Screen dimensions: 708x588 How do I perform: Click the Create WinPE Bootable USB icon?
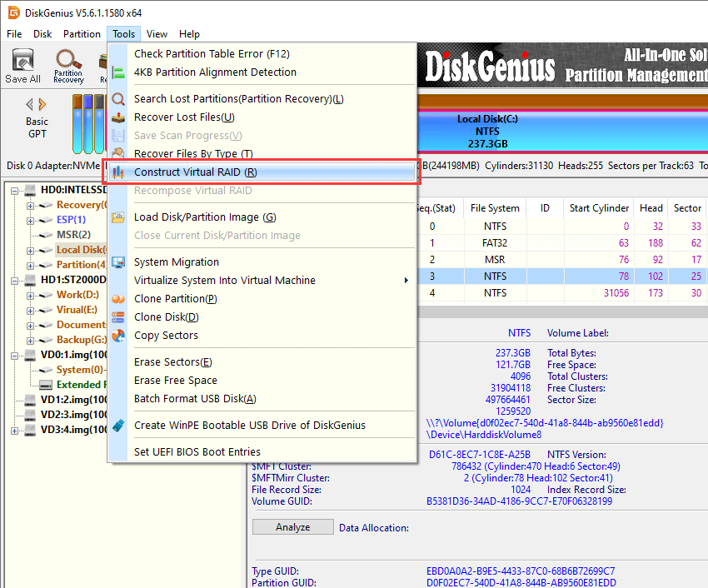(x=118, y=426)
